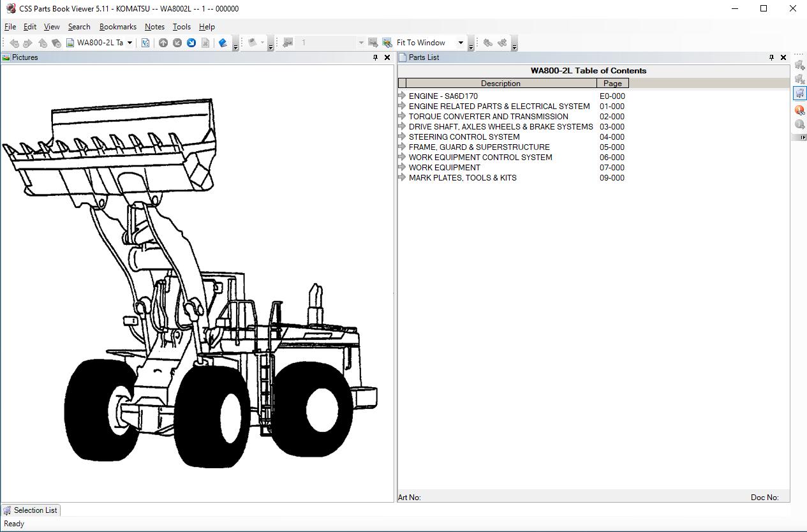Viewport: 807px width, 532px height.
Task: Select FRAME, GUARD & SUPERSTRUCTURE entry
Action: tap(479, 147)
